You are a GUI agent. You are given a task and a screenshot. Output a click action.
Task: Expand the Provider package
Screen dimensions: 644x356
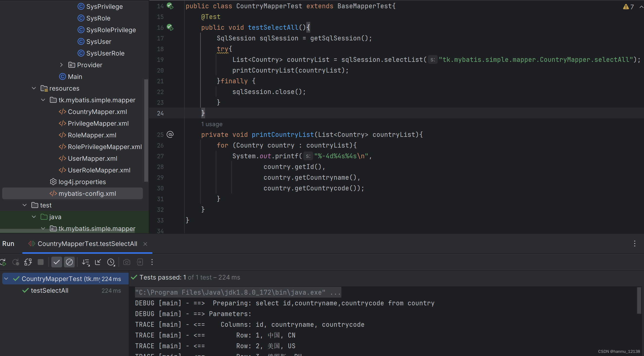click(62, 65)
